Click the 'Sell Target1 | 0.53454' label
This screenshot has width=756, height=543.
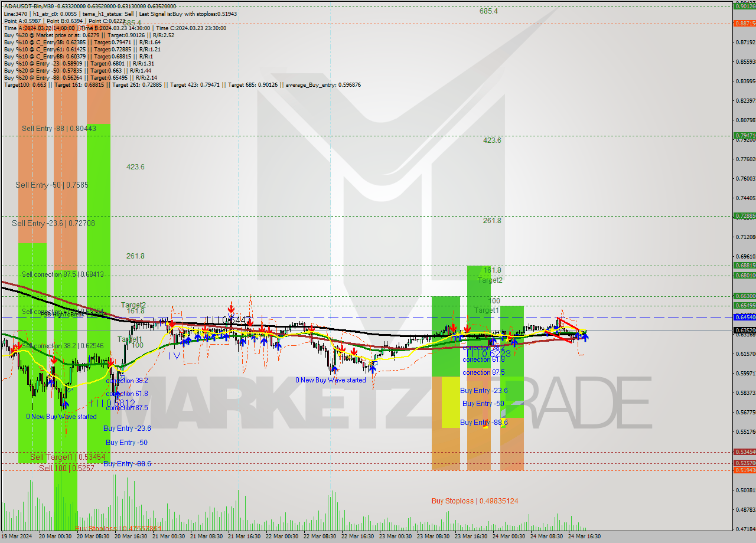click(x=68, y=457)
